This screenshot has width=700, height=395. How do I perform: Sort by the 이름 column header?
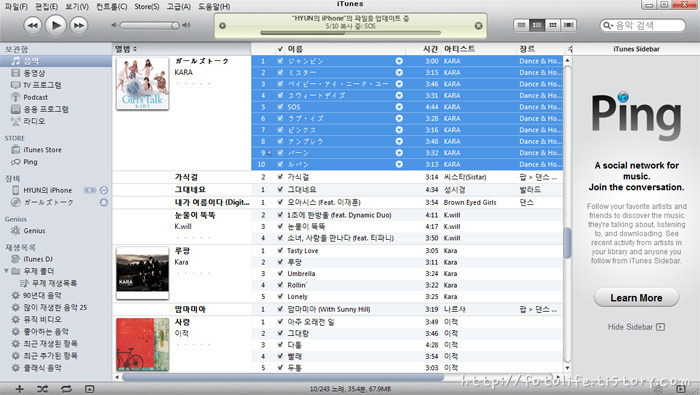point(295,49)
